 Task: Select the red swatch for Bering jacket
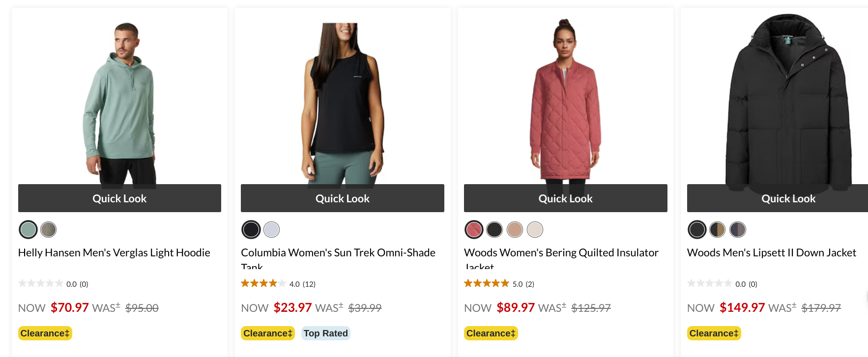click(474, 229)
